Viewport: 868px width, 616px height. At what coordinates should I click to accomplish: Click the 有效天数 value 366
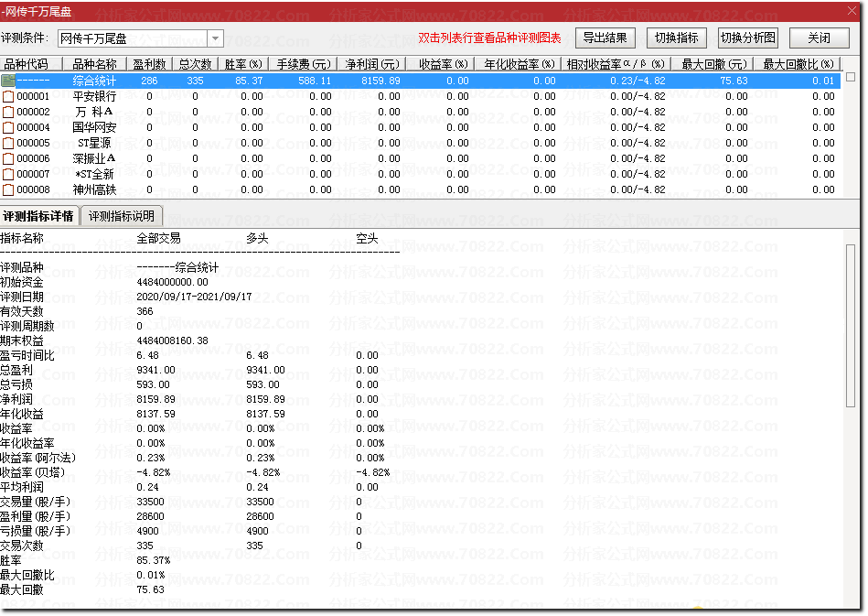click(145, 311)
